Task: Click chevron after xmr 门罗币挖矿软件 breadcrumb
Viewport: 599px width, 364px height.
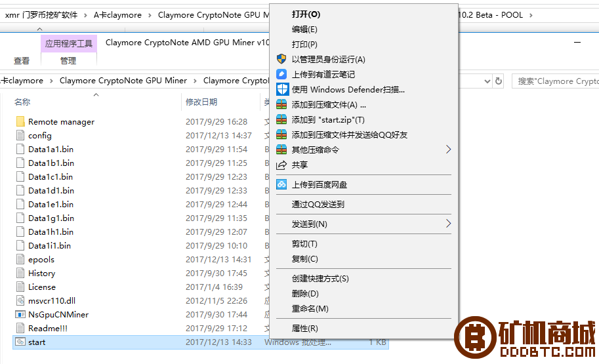Action: point(85,15)
